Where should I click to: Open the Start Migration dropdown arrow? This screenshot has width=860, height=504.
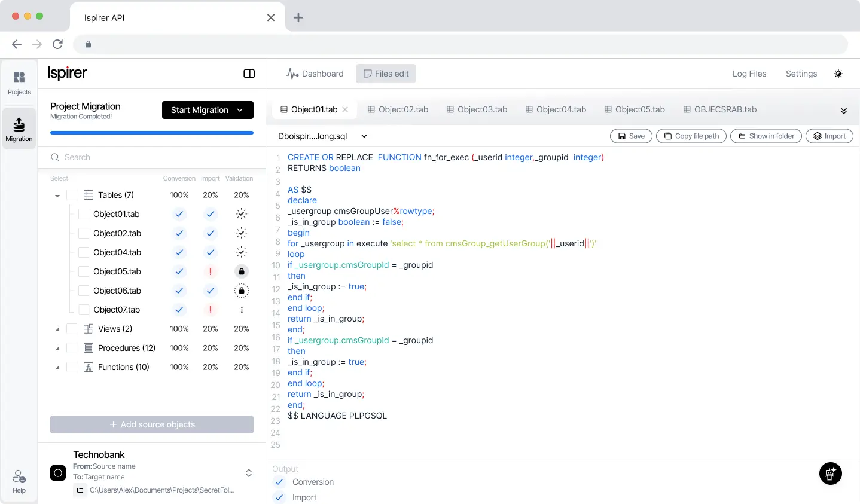coord(240,110)
